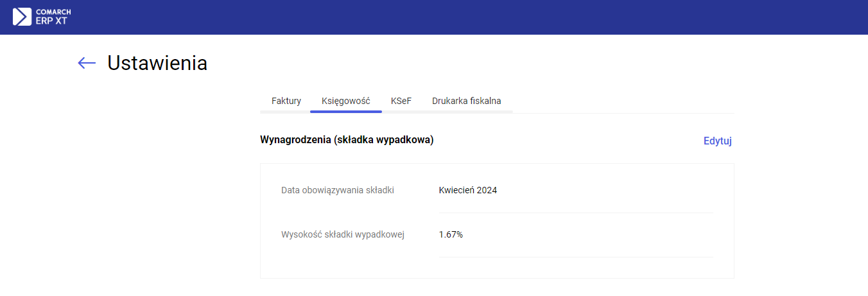Click the divider line below 1.67%

click(576, 257)
